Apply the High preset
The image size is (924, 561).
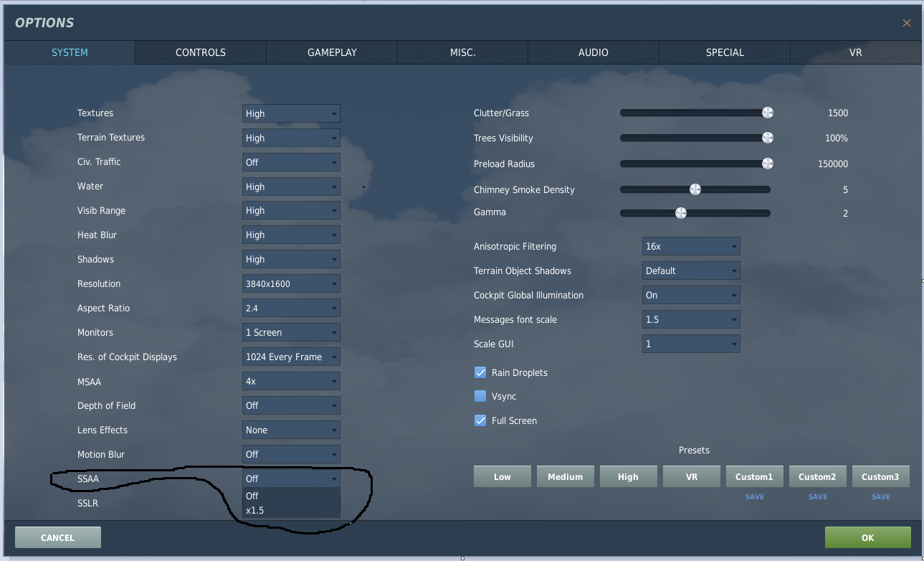[628, 477]
